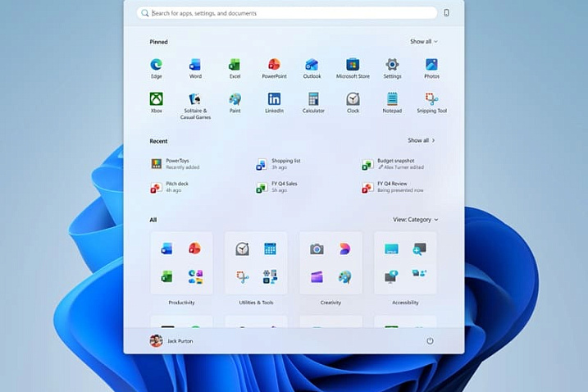Image resolution: width=588 pixels, height=392 pixels.
Task: Open the pinned Settings gear
Action: [392, 68]
